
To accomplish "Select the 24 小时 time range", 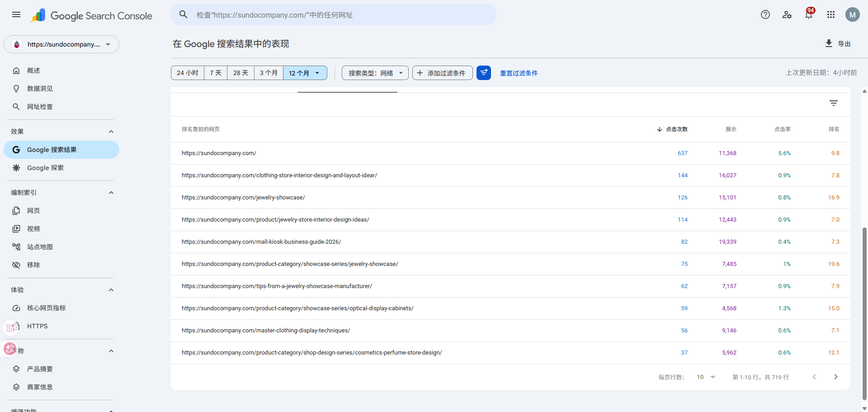I will pyautogui.click(x=188, y=73).
